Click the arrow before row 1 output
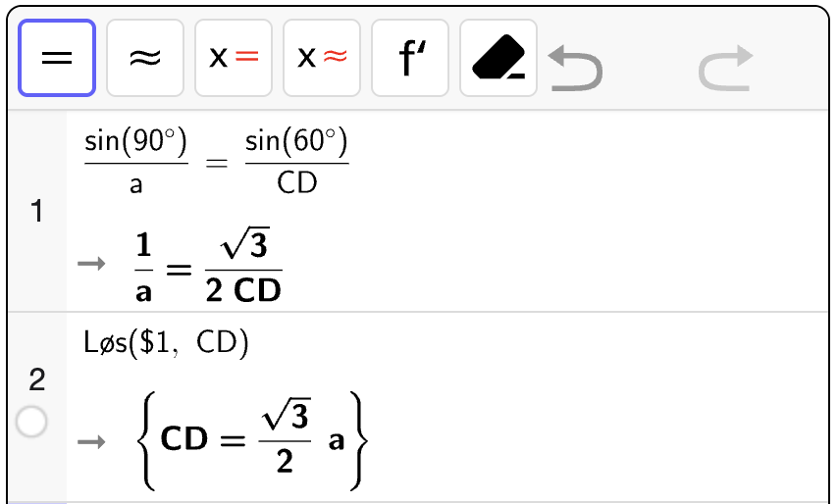838x504 pixels. point(91,263)
